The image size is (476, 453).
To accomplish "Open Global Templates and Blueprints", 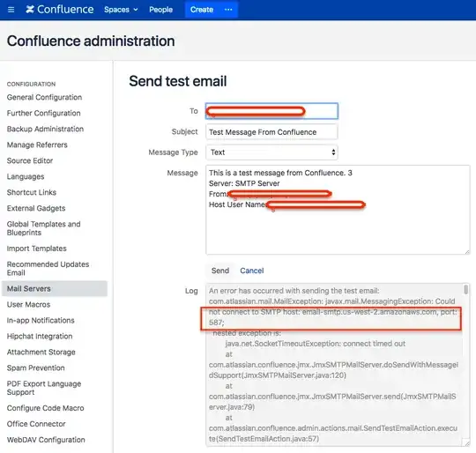I will click(x=44, y=228).
